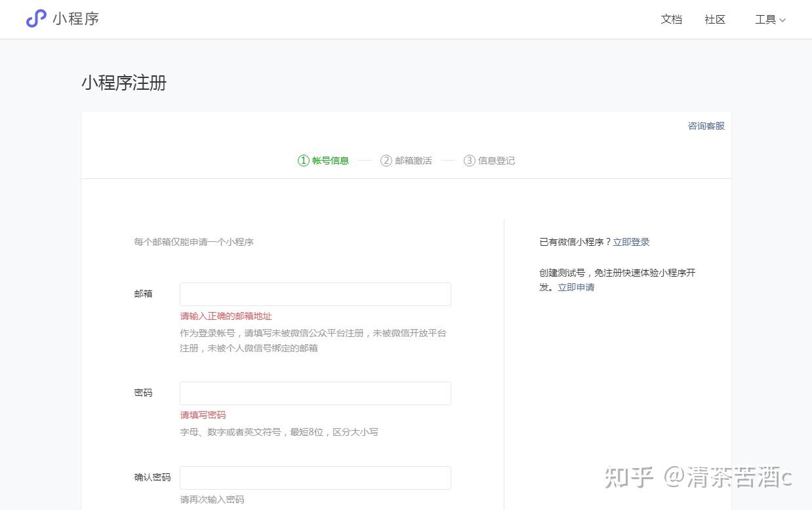The height and width of the screenshot is (510, 812).
Task: Click the 请填写密码 error text
Action: pyautogui.click(x=203, y=415)
